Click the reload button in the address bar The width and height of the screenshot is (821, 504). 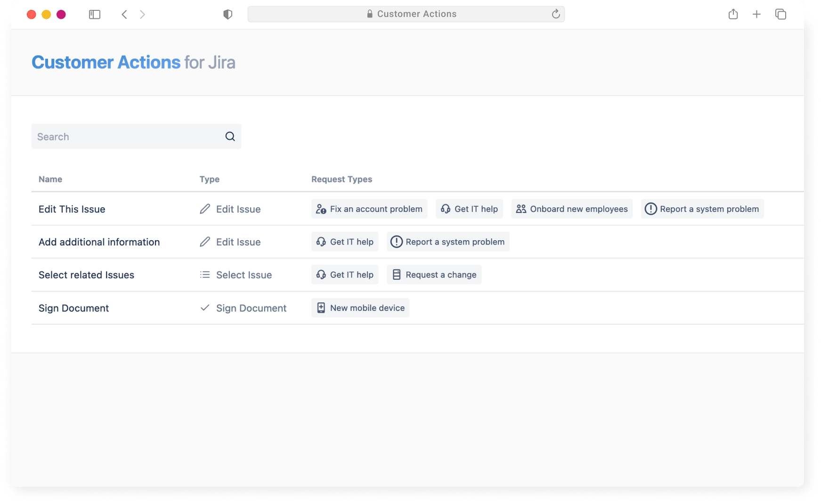click(556, 14)
